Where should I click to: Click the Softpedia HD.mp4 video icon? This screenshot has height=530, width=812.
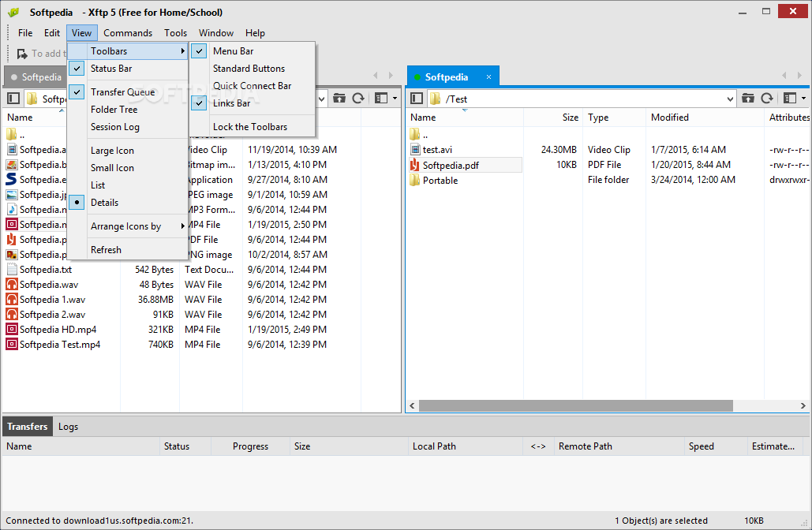(x=11, y=329)
